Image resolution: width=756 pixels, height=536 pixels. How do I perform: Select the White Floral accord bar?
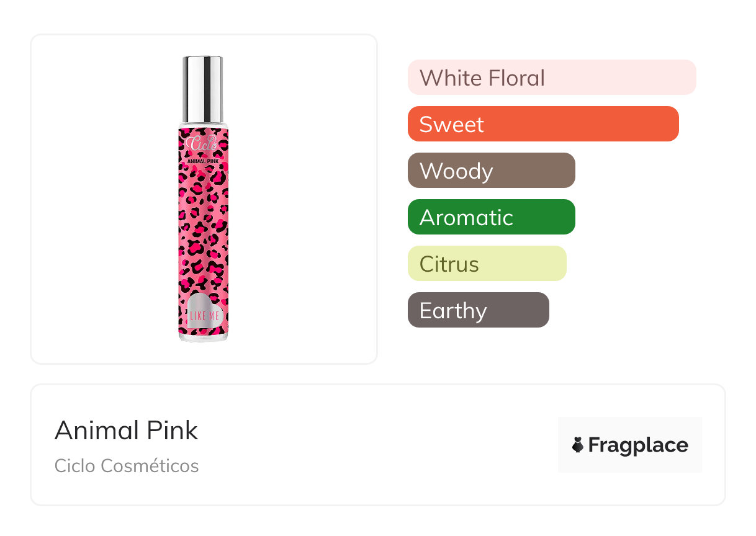click(x=552, y=78)
